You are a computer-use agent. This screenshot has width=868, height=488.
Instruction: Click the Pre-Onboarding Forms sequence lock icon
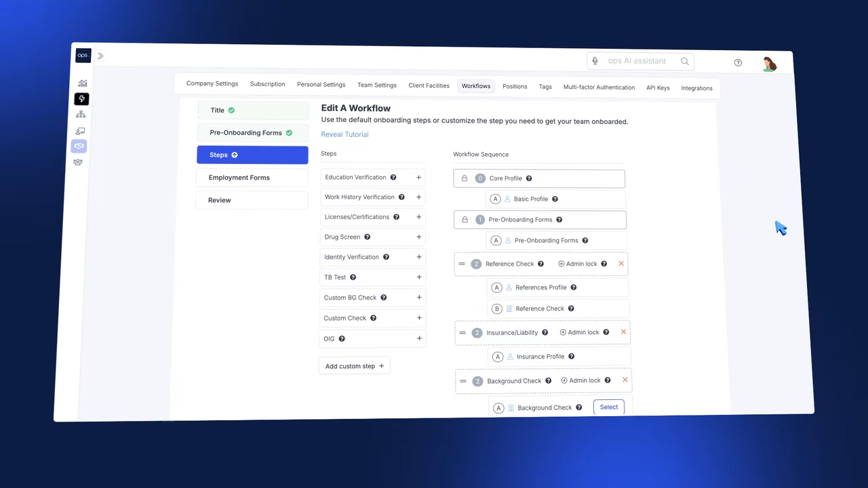click(x=465, y=220)
